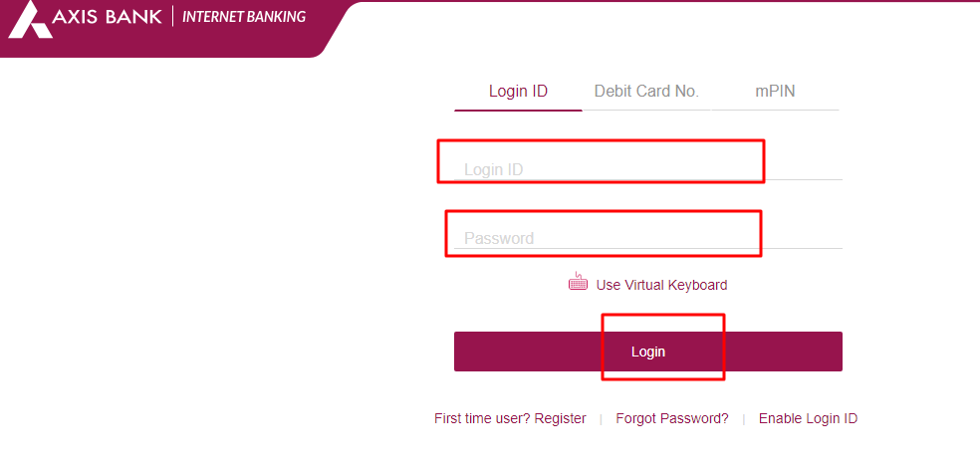This screenshot has width=980, height=473.
Task: Click the Login ID placeholder text
Action: click(x=493, y=169)
